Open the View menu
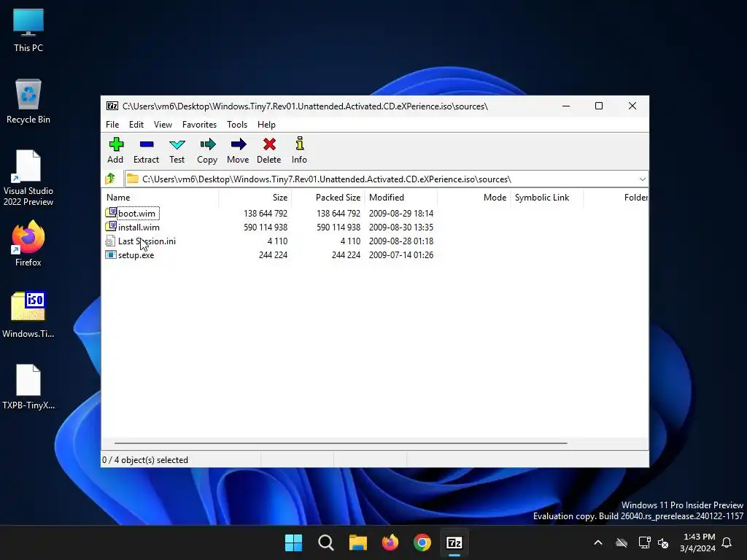Image resolution: width=747 pixels, height=560 pixels. (163, 124)
